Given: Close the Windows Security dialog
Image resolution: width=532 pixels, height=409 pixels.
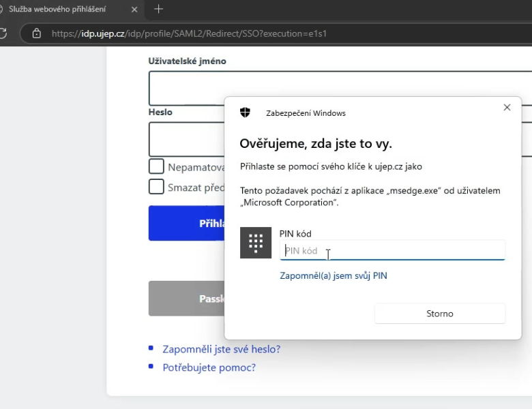Looking at the screenshot, I should click(507, 108).
